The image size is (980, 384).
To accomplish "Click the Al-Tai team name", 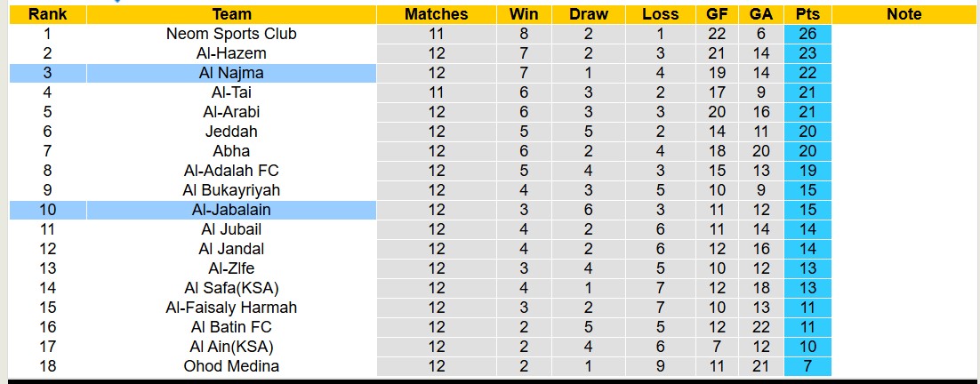I will pos(231,92).
